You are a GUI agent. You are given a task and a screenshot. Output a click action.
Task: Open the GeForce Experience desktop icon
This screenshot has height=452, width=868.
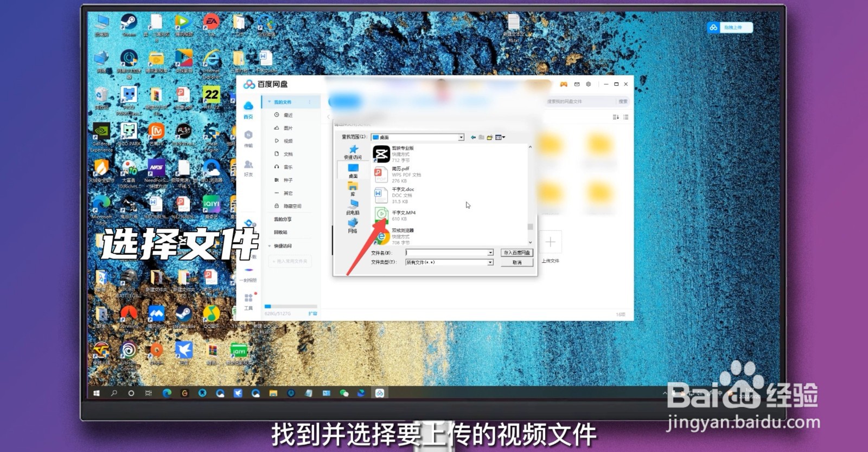coord(101,137)
